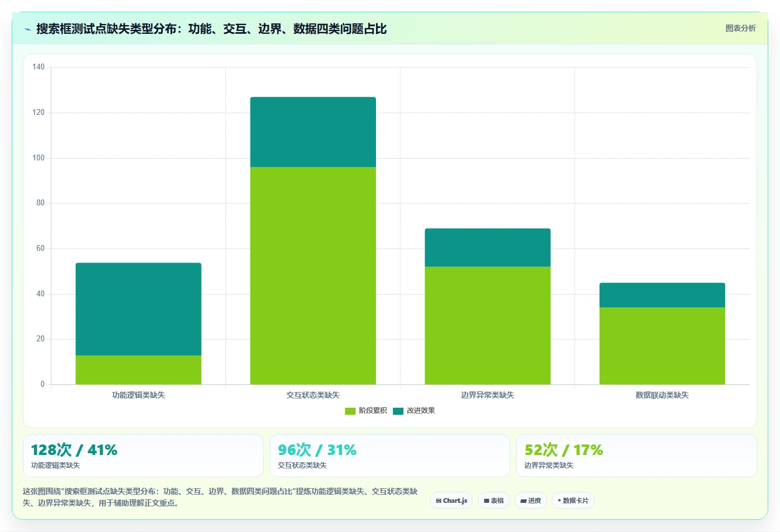The image size is (780, 532).
Task: Click the 进度 tag chip
Action: pos(530,501)
